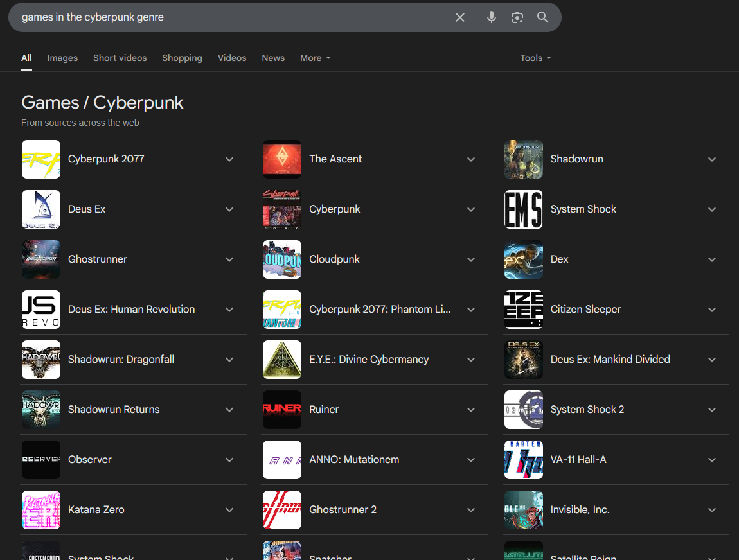739x560 pixels.
Task: Open search by image camera icon
Action: coord(517,17)
